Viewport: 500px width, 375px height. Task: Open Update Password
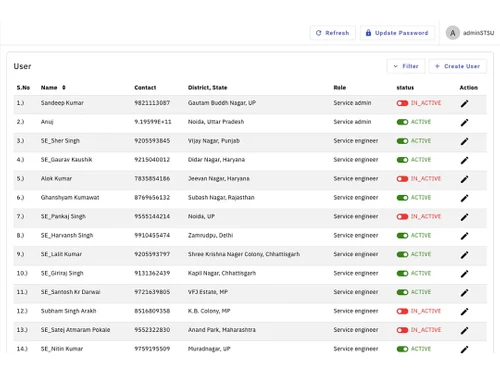397,33
